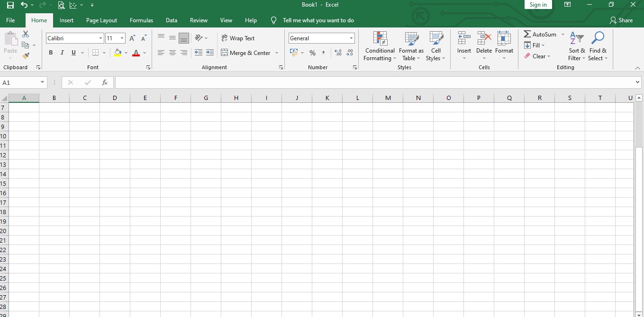Click the vertical scrollbar up arrow
The width and height of the screenshot is (644, 317).
point(639,98)
